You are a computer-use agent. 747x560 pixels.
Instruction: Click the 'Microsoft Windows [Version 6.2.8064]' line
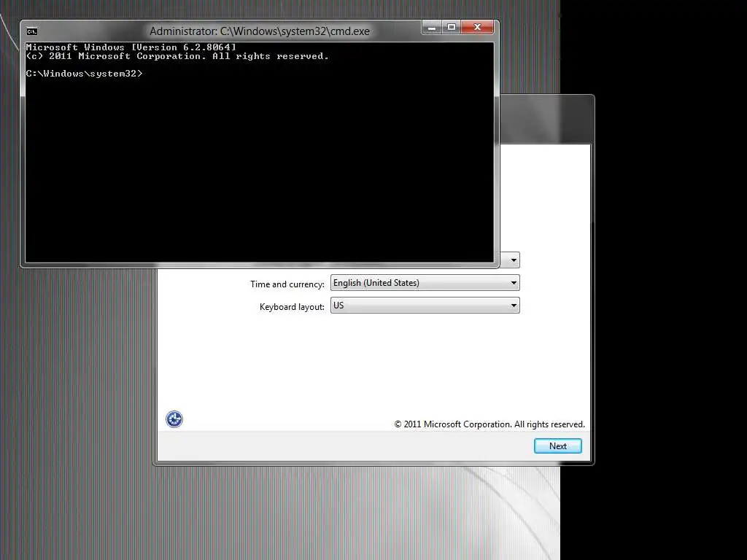[x=131, y=47]
